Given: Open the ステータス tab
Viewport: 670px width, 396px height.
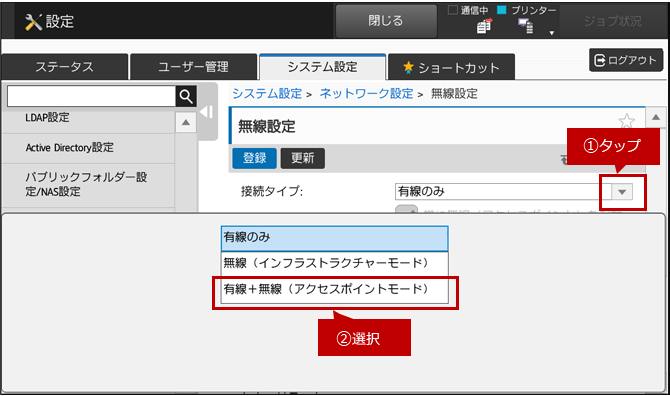Looking at the screenshot, I should (x=65, y=67).
